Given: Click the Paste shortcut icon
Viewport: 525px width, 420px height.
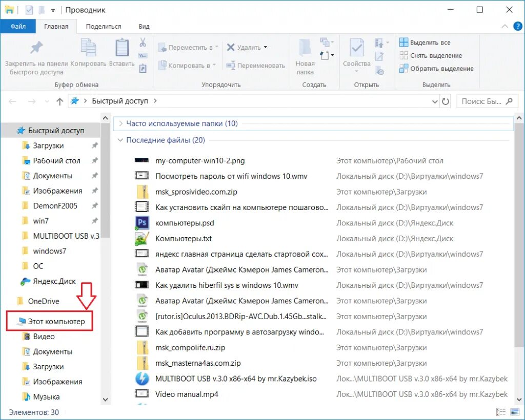Looking at the screenshot, I should (143, 68).
